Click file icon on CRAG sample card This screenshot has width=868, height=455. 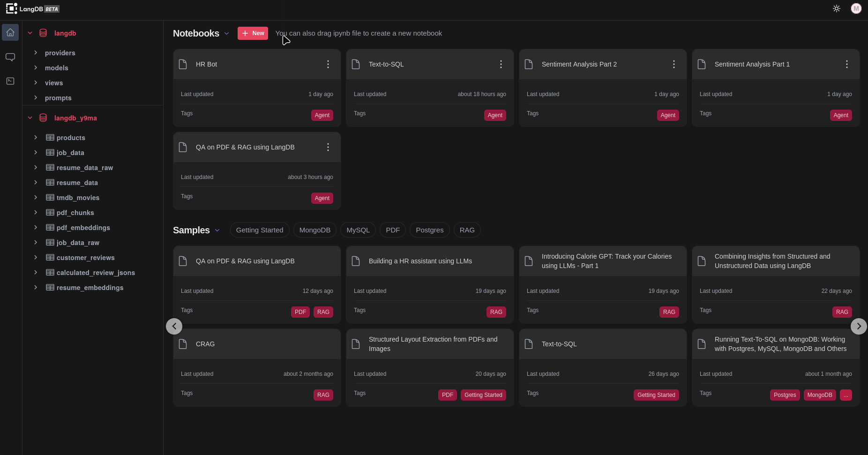tap(183, 344)
